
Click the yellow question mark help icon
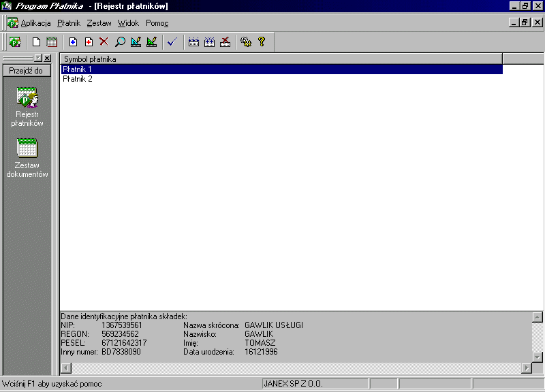[262, 42]
